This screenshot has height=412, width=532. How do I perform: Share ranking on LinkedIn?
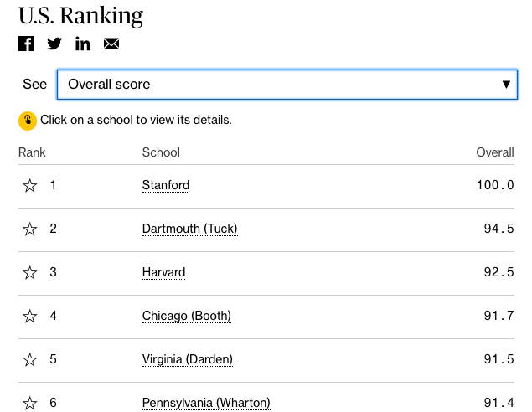(x=83, y=44)
